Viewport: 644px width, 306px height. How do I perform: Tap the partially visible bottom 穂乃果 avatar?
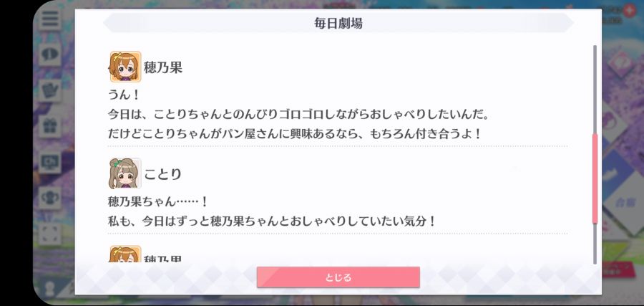pos(126,254)
